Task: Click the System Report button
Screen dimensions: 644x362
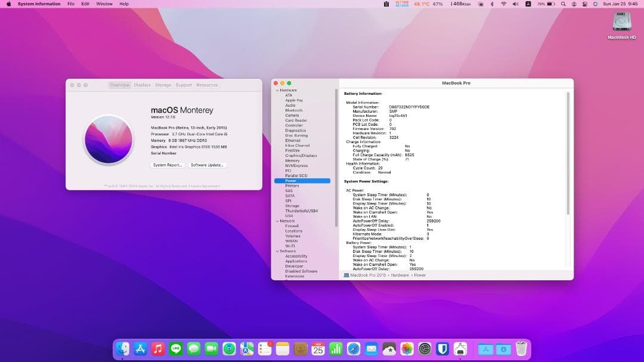Action: click(x=168, y=165)
